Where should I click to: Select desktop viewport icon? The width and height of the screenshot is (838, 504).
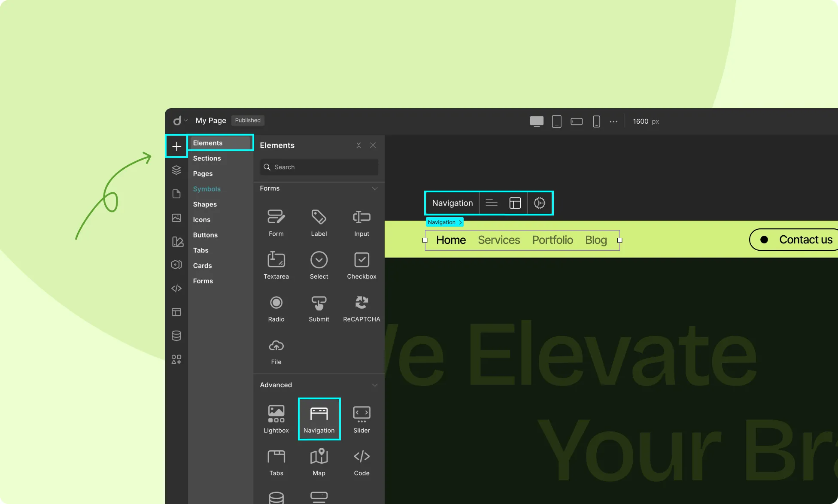pyautogui.click(x=537, y=121)
